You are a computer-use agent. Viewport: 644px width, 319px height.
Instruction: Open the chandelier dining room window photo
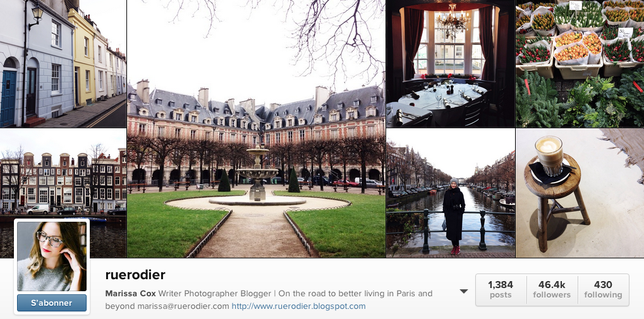tap(451, 64)
